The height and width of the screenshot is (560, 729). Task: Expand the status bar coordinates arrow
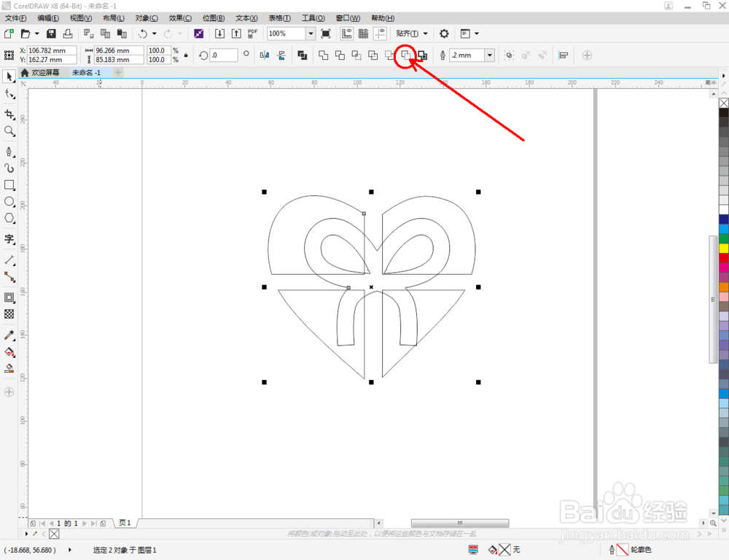(x=70, y=550)
